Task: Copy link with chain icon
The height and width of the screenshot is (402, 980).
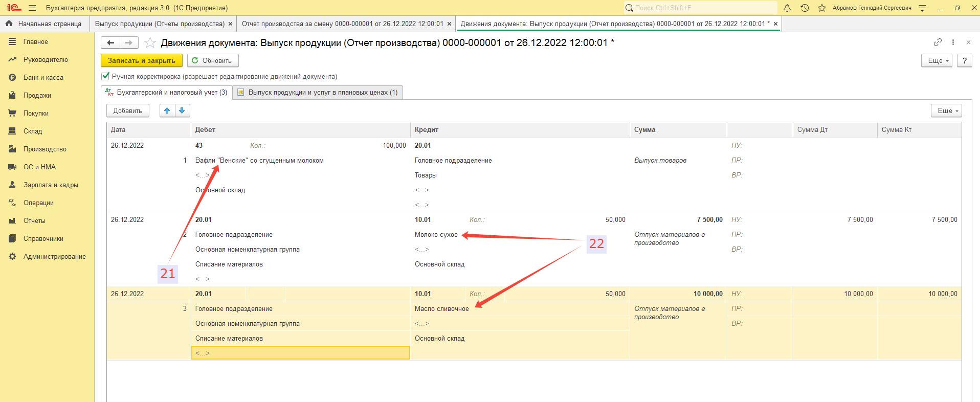Action: [938, 42]
